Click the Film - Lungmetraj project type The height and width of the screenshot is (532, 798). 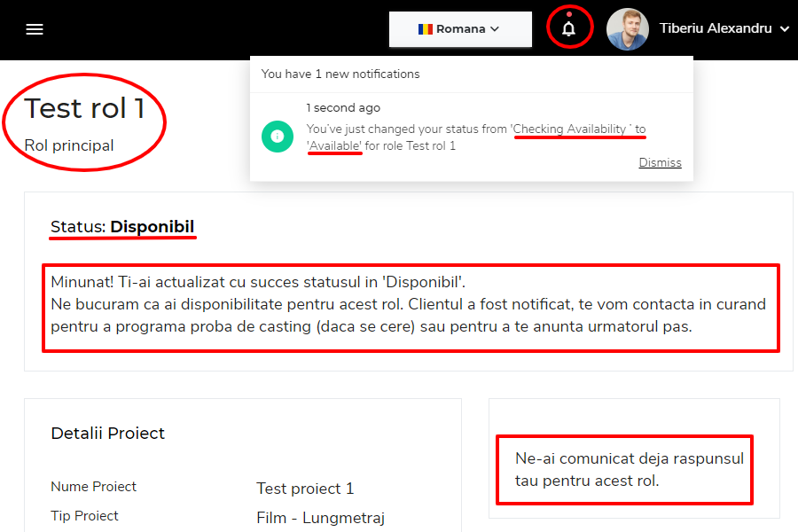click(321, 518)
